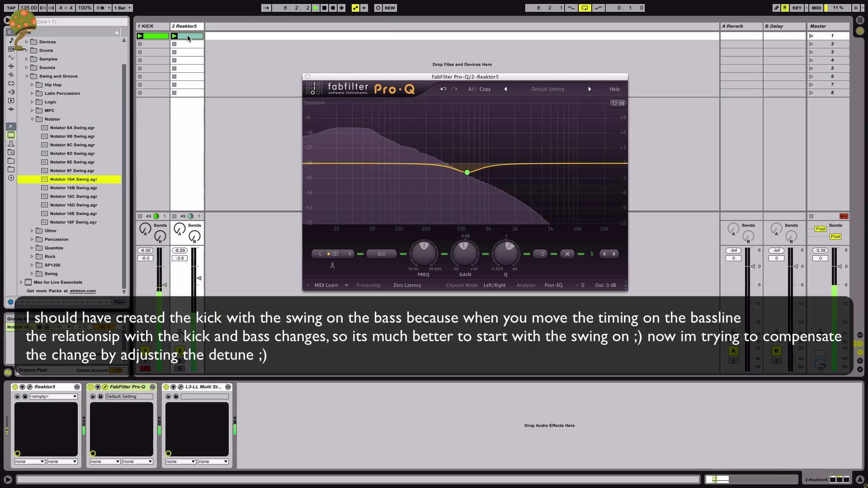Click the 12 dB display range button
The height and width of the screenshot is (488, 868).
618,103
